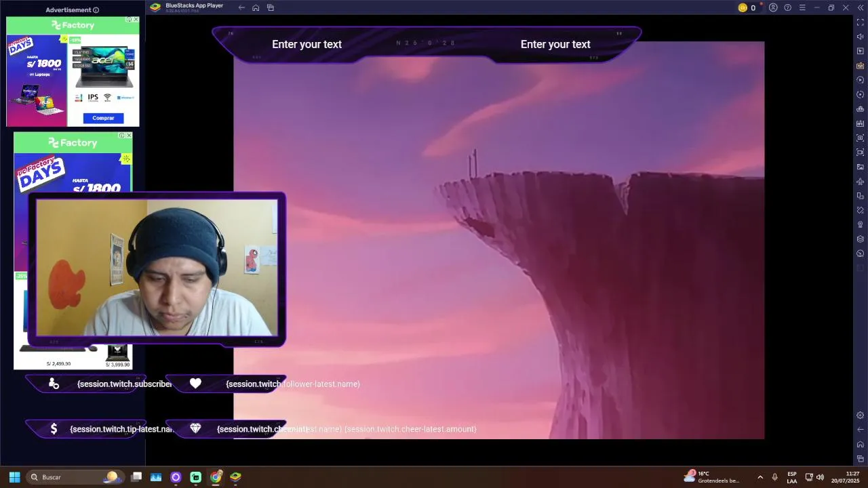The width and height of the screenshot is (868, 488).
Task: Open the media folder icon in the side toolbar
Action: [x=861, y=167]
